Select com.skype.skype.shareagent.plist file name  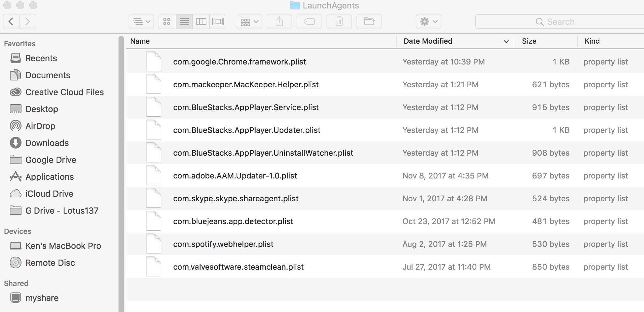coord(236,199)
